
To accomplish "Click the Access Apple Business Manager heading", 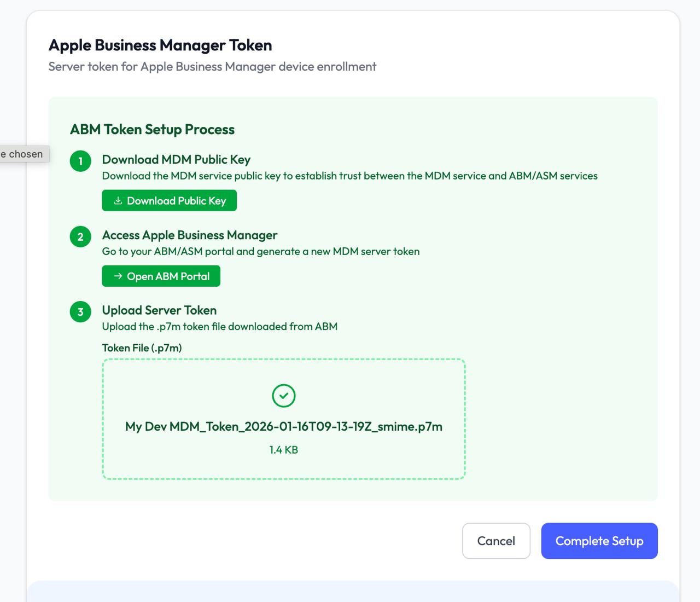I will click(190, 235).
